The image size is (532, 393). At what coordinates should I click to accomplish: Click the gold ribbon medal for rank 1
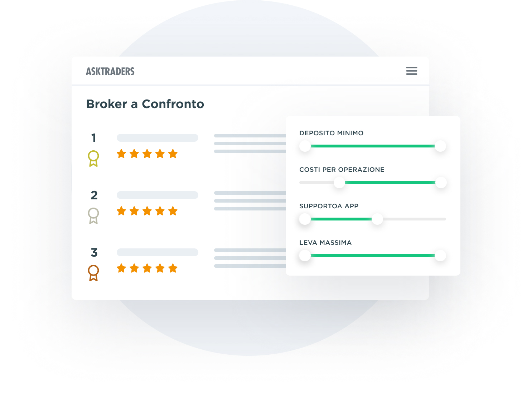pos(93,158)
